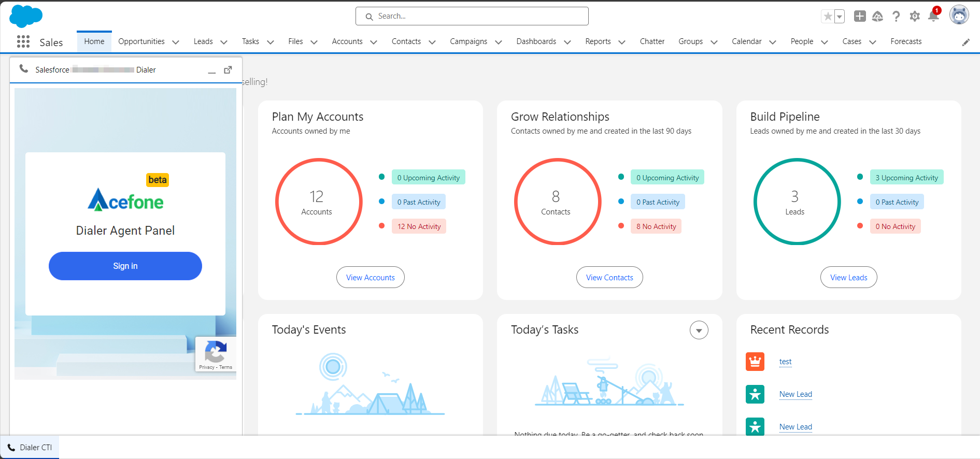Open the test recent record link

pyautogui.click(x=786, y=362)
